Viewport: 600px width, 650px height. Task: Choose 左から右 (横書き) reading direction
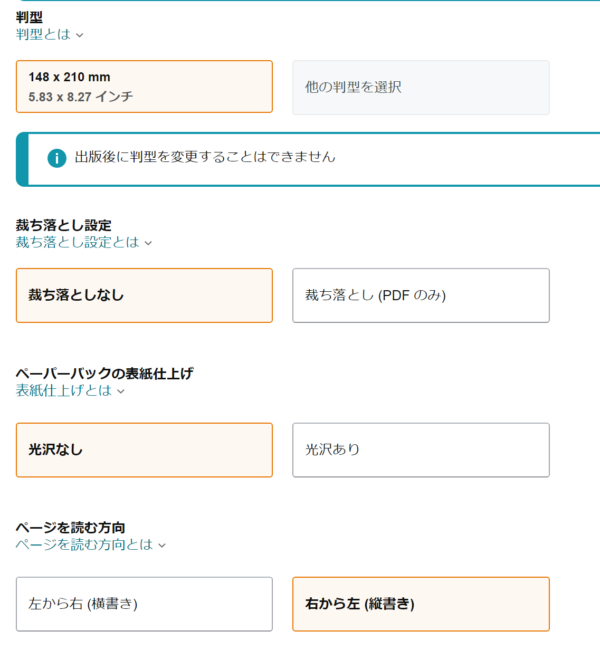144,604
